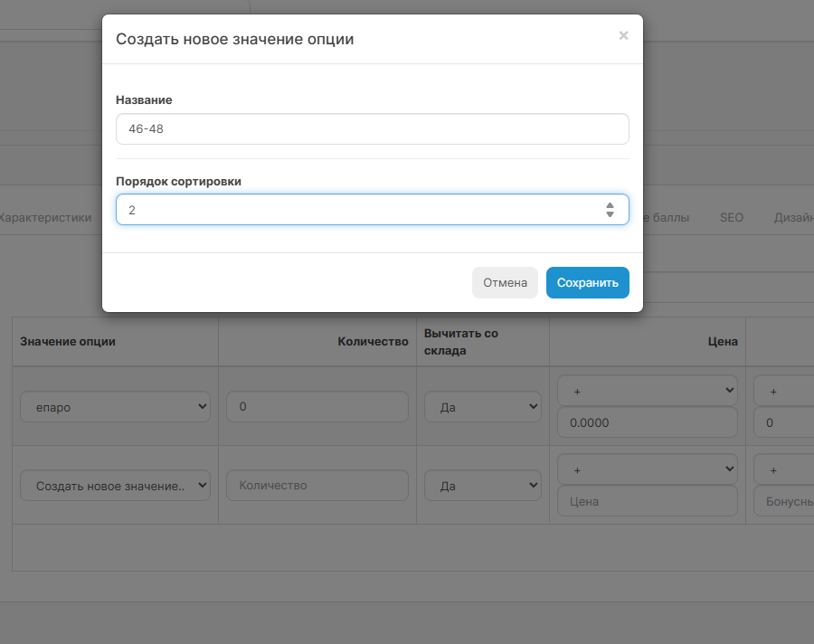The image size is (814, 644).
Task: Click the empty Цена field in second row
Action: pyautogui.click(x=648, y=501)
